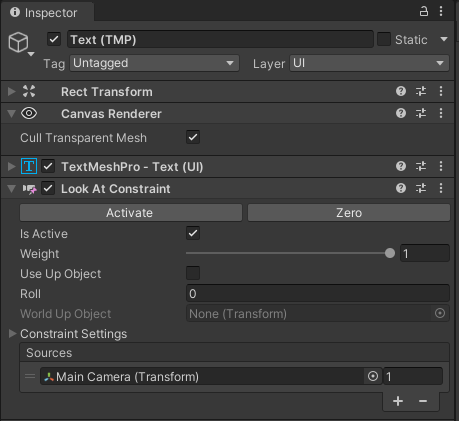Enable Use Up Object checkbox

(x=193, y=273)
